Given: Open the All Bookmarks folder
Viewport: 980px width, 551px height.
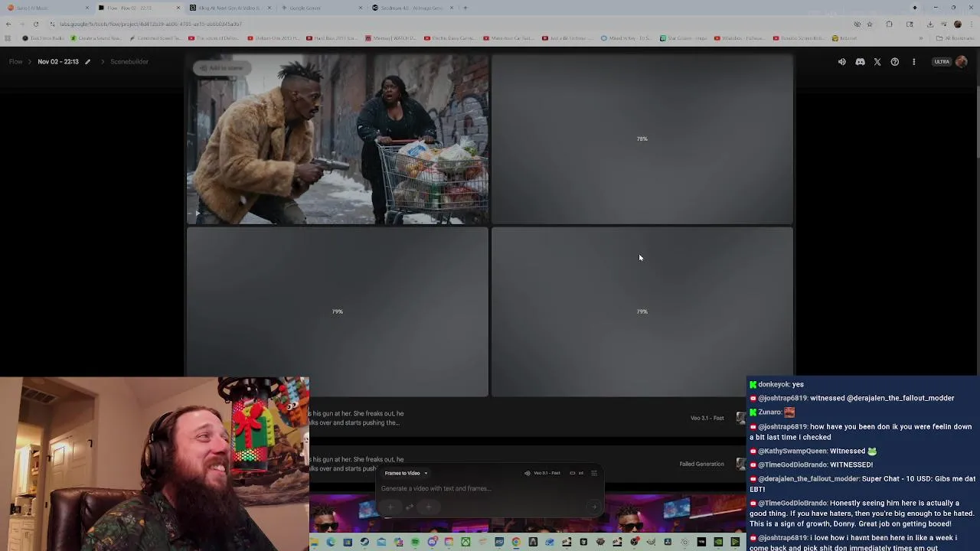Looking at the screenshot, I should (955, 37).
